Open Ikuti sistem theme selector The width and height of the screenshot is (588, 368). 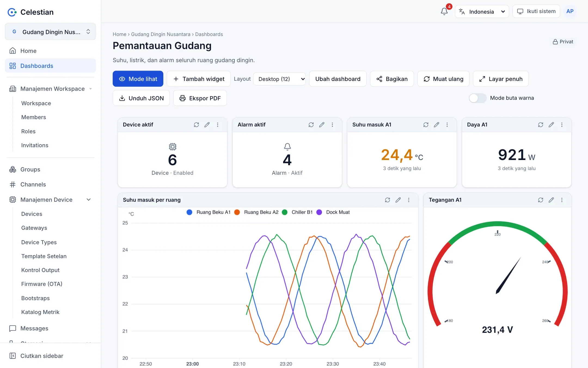coord(536,11)
